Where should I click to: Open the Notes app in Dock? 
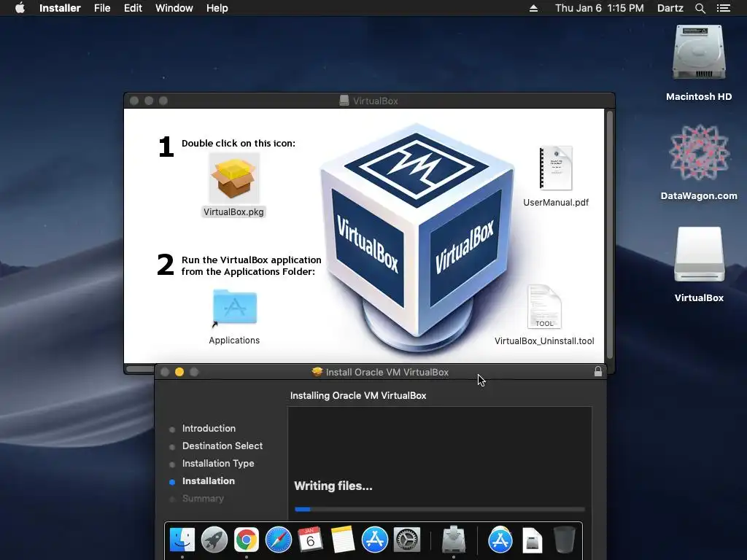pos(343,540)
